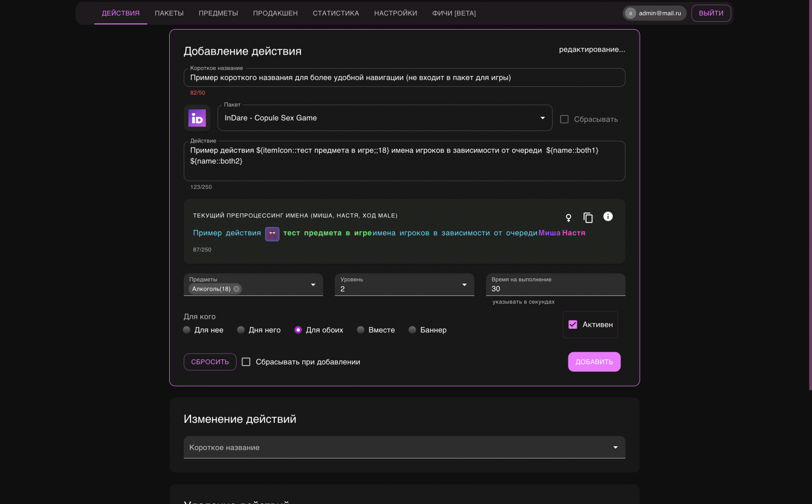Screen dimensions: 812x504
Task: Click the СБРОСИТЬ button
Action: (210, 362)
